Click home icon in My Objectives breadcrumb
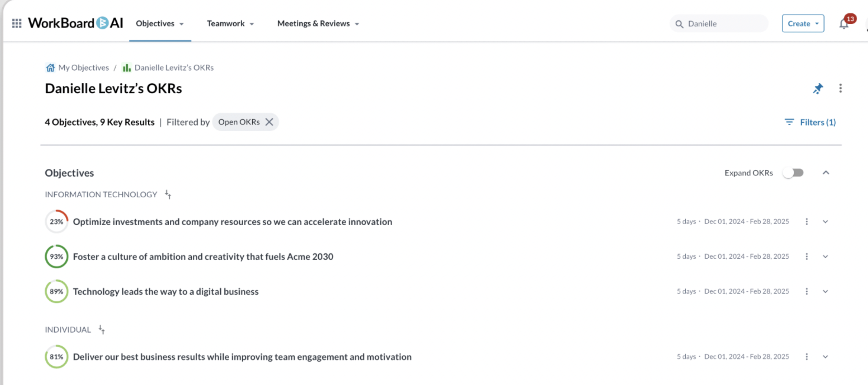Image resolution: width=868 pixels, height=385 pixels. 50,67
